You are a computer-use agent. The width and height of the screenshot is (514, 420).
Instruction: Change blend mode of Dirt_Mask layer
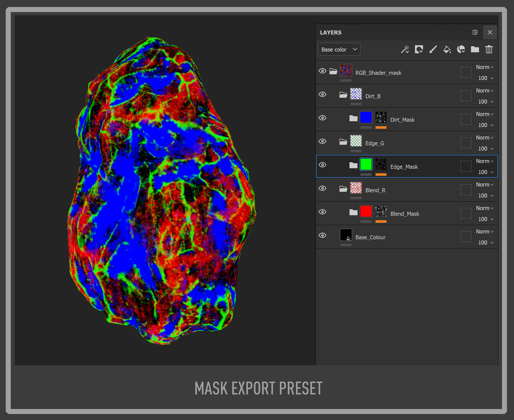(485, 114)
